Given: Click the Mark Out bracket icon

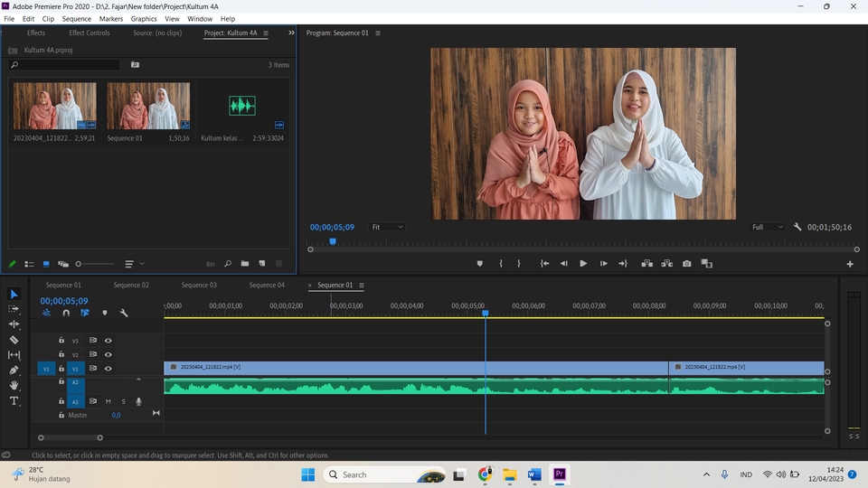Looking at the screenshot, I should tap(519, 263).
